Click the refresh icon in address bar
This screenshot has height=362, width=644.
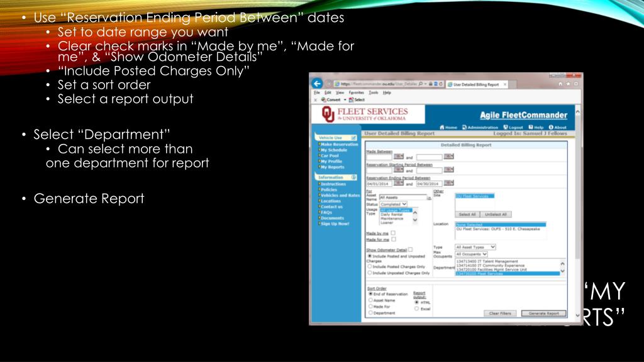coord(441,84)
